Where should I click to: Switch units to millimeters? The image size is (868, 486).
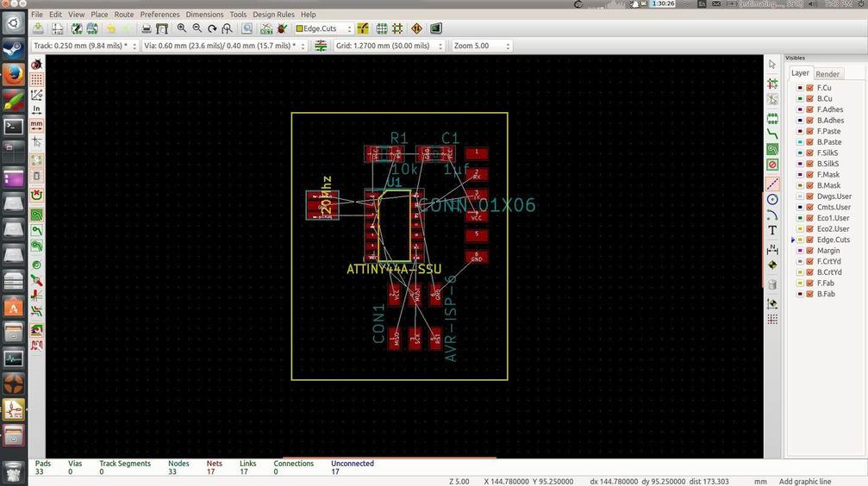[36, 125]
